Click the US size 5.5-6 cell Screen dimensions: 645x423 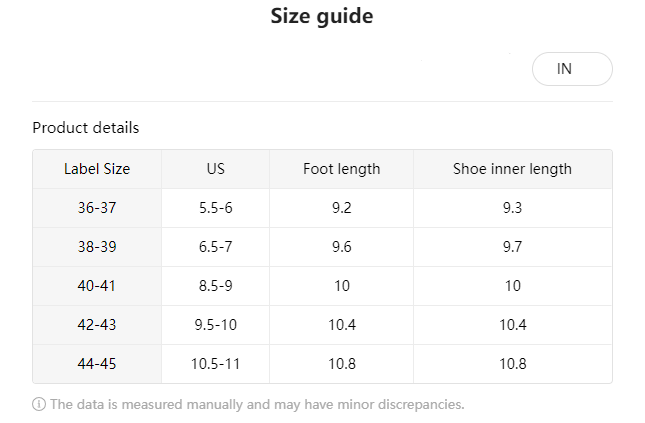pos(216,208)
